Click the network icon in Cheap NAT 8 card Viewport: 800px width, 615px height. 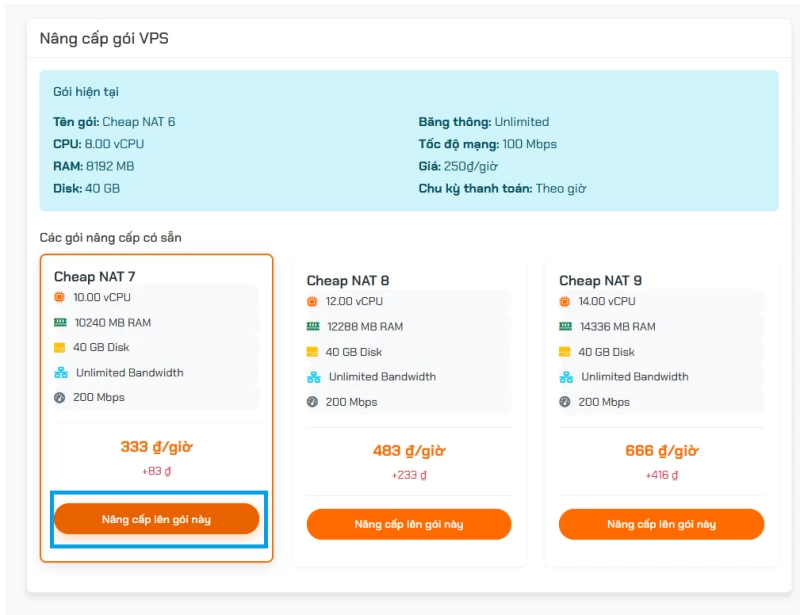click(x=313, y=377)
